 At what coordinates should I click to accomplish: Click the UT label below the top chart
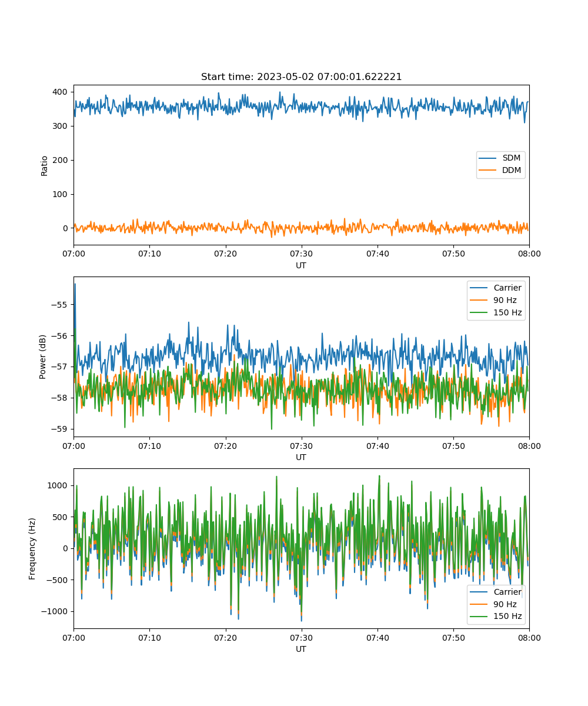click(301, 265)
